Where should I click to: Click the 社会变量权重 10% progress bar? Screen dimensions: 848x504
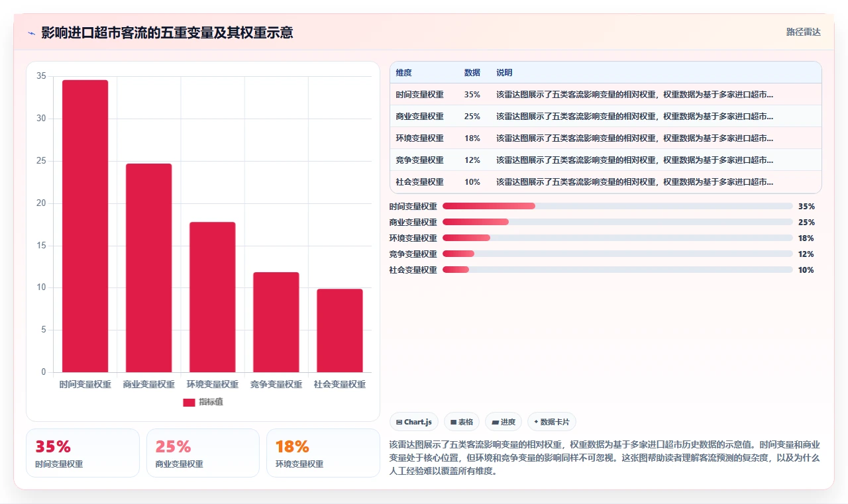coord(617,270)
